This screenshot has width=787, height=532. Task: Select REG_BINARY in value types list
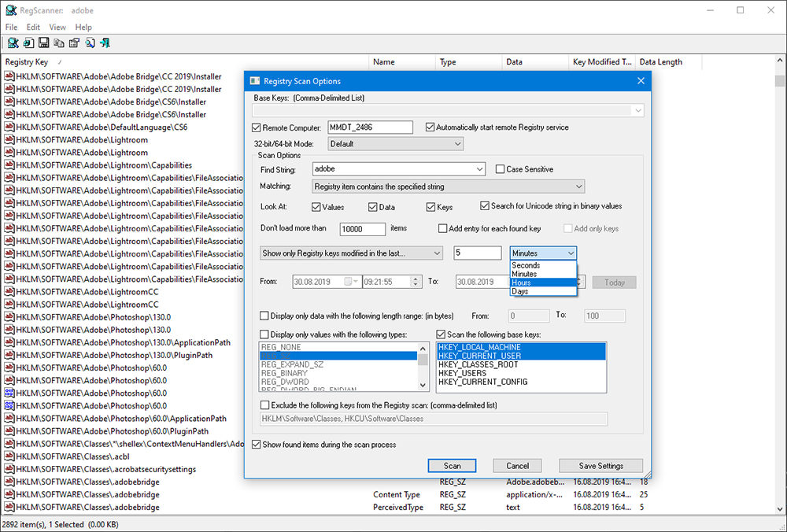(338, 373)
